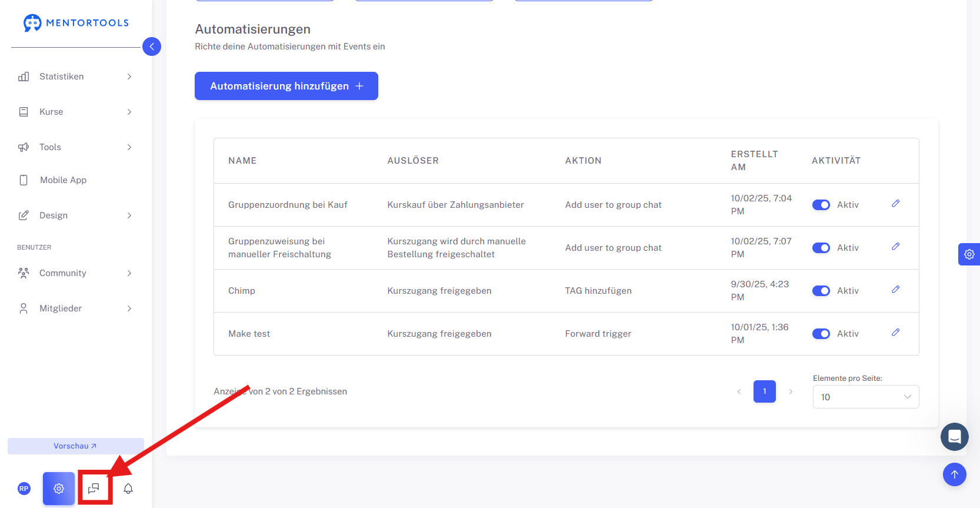The image size is (980, 508).
Task: Open the notifications bell
Action: pos(128,489)
